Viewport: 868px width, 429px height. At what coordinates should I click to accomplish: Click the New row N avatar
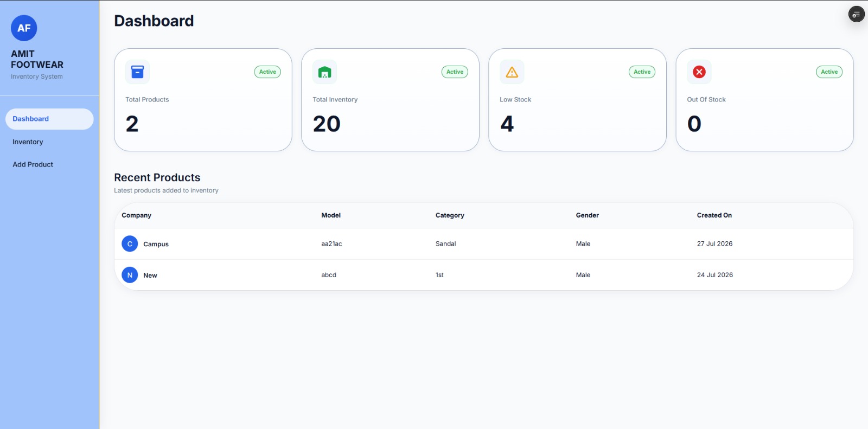tap(130, 275)
